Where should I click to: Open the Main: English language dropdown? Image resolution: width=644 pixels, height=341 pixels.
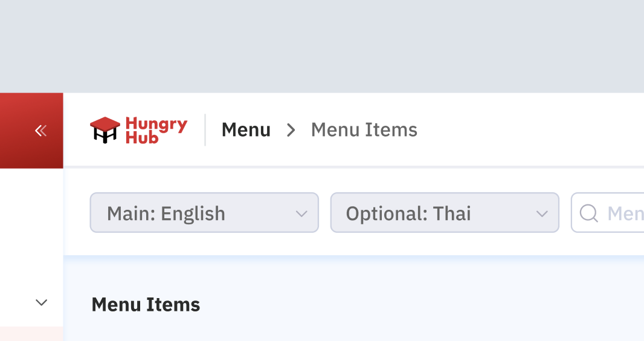click(204, 213)
